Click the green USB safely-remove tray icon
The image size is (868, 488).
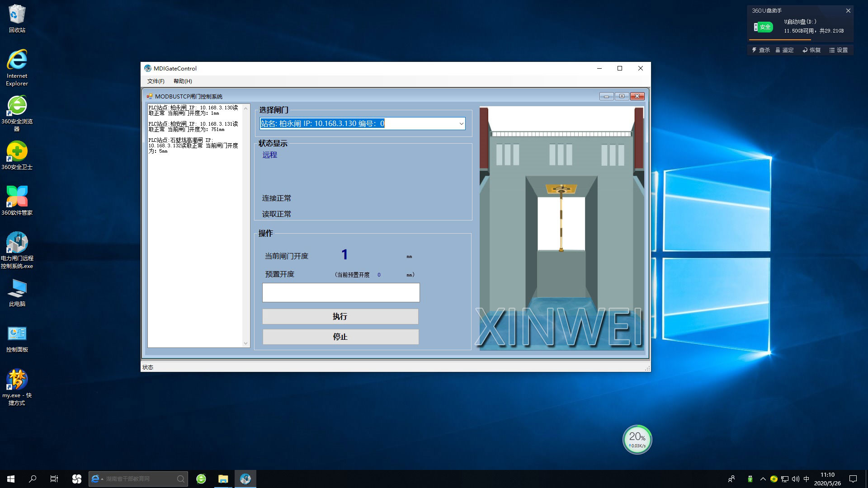(750, 479)
